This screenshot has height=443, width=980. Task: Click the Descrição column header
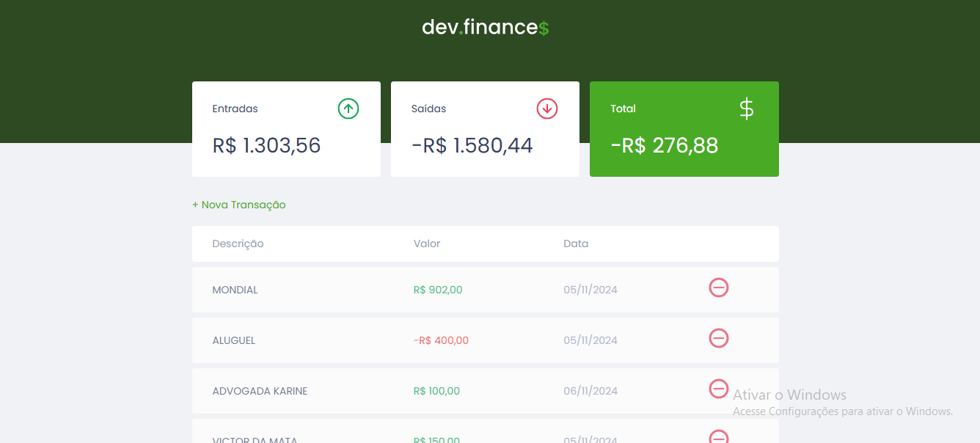(x=238, y=244)
